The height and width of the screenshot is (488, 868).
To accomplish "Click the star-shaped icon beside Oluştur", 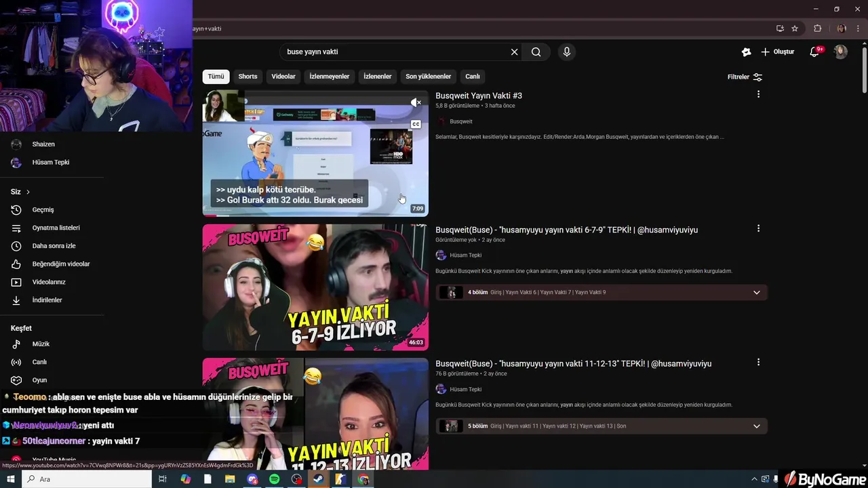I will point(746,52).
